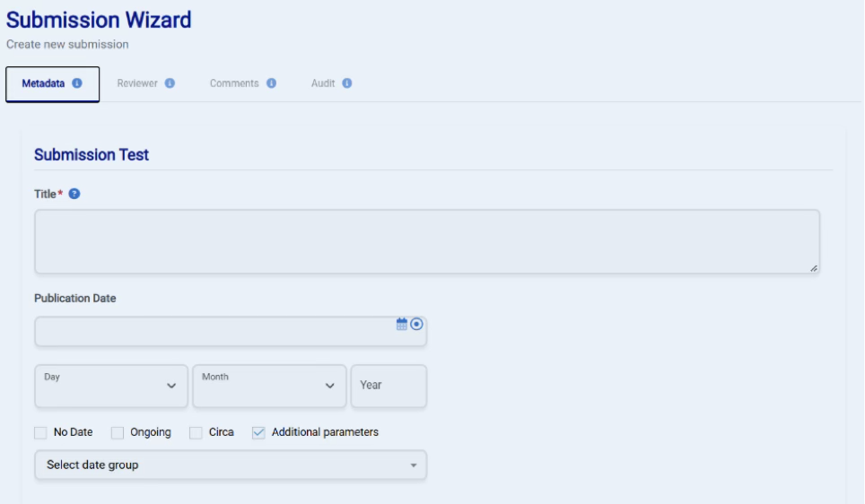Click the info icon on Metadata tab
865x504 pixels.
77,83
